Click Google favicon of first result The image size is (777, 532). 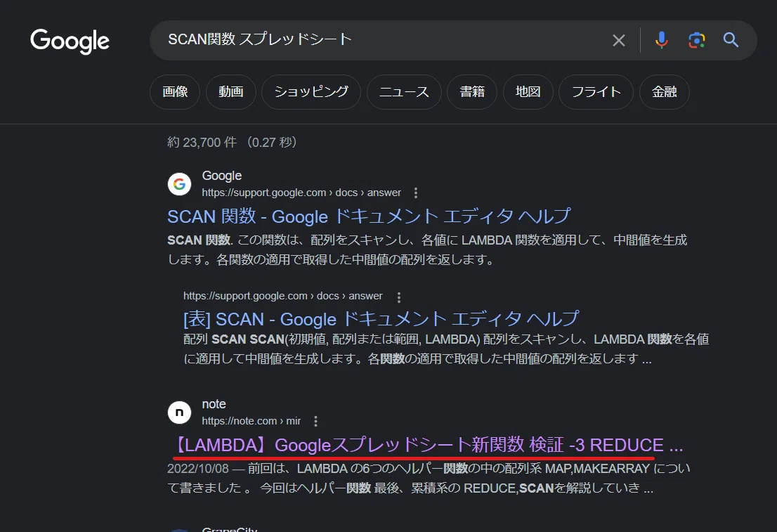pos(179,184)
